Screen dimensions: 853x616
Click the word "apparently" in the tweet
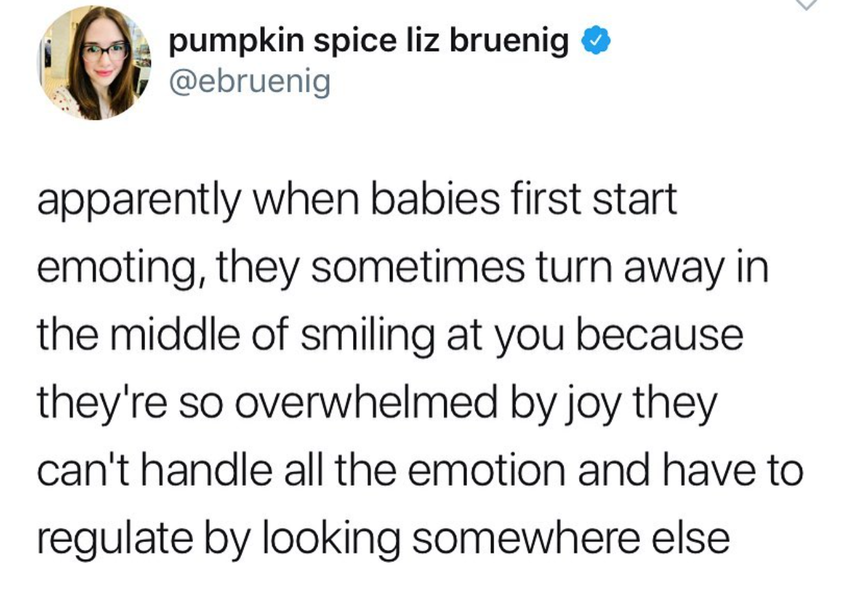(138, 200)
